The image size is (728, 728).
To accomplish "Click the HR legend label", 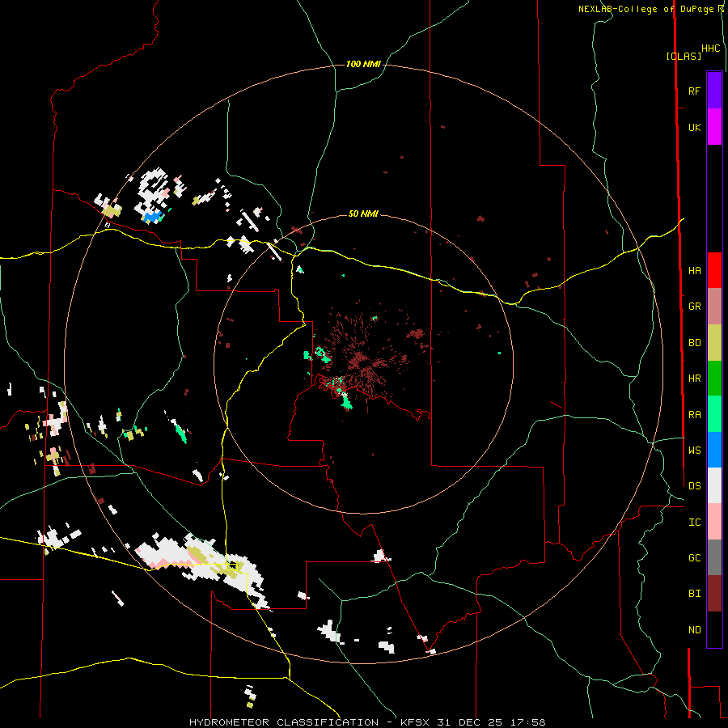I will pos(694,379).
